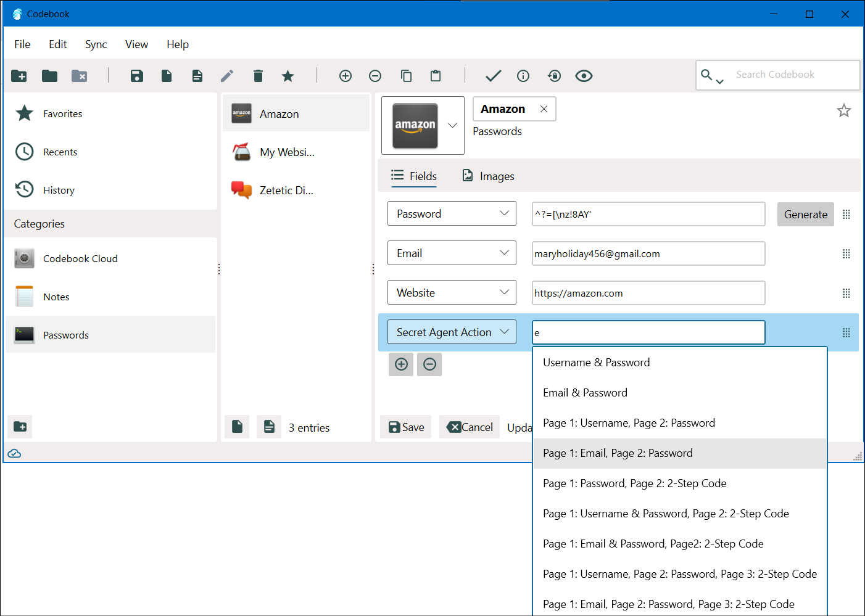Viewport: 865px width, 616px height.
Task: Click the add field plus toolbar icon
Action: [346, 76]
